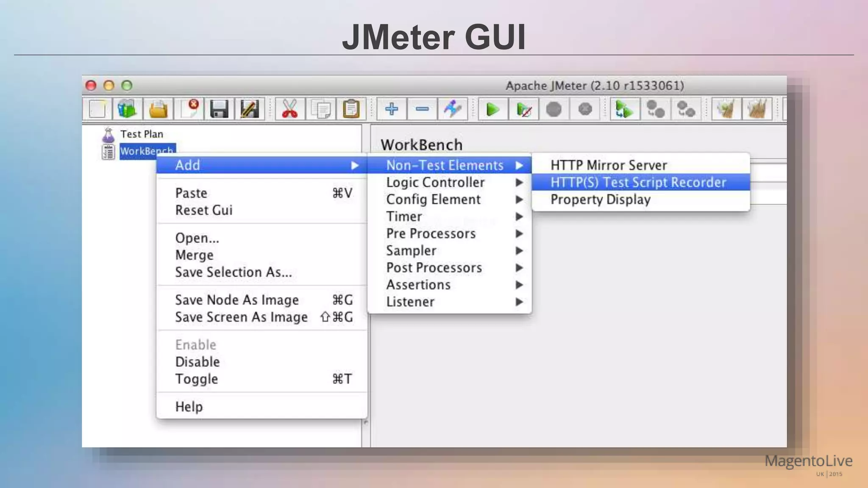Choose Add in context menu
The image size is (868, 488).
coord(262,165)
